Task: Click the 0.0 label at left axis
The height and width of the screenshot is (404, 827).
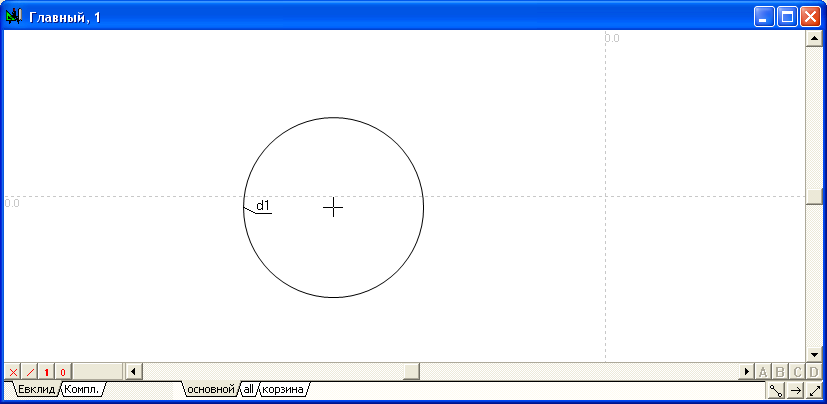Action: tap(12, 204)
